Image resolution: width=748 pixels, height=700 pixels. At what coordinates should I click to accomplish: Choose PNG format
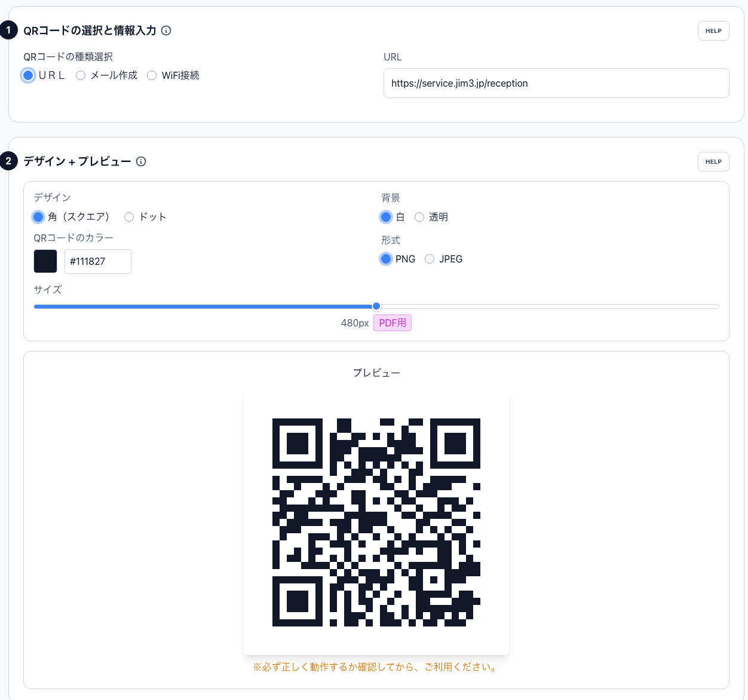click(x=386, y=259)
